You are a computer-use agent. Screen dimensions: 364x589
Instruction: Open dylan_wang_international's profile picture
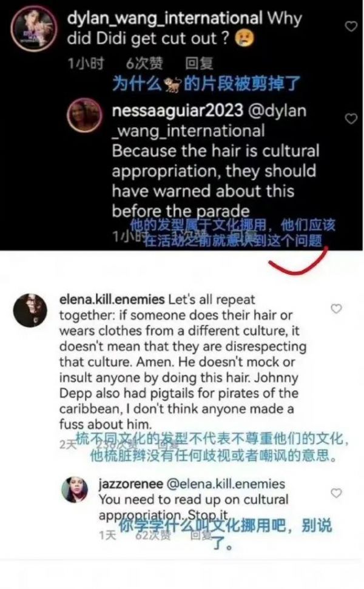(x=34, y=28)
